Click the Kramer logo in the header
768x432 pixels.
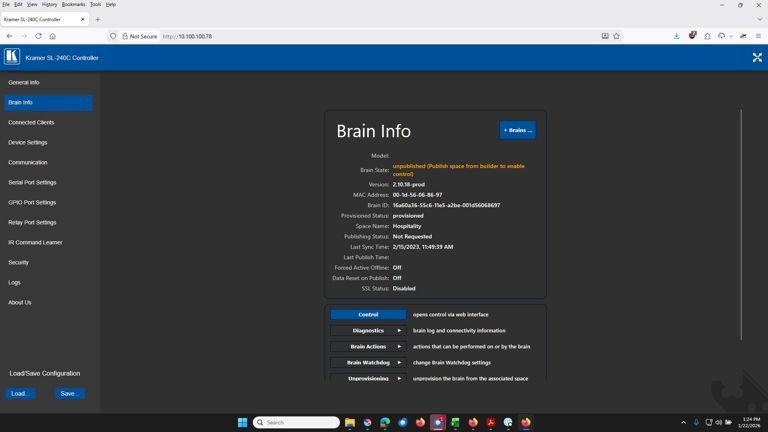click(12, 57)
